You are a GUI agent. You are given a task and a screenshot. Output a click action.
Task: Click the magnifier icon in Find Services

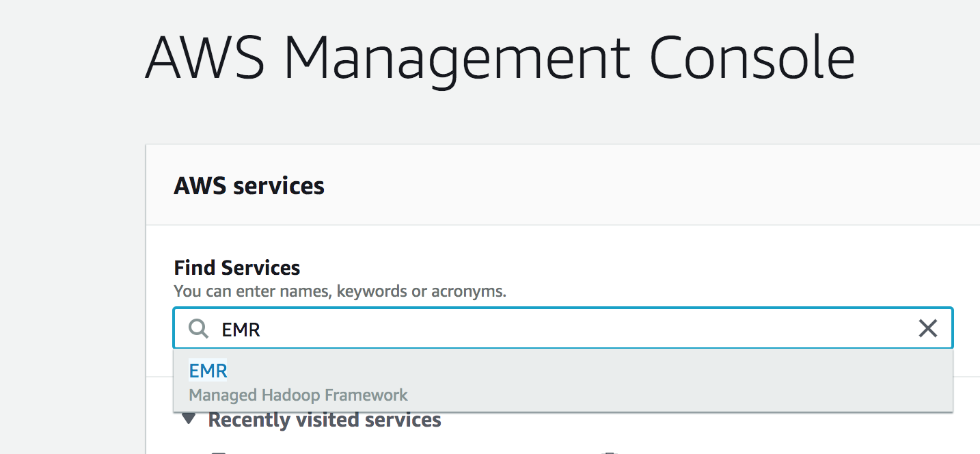(x=199, y=329)
